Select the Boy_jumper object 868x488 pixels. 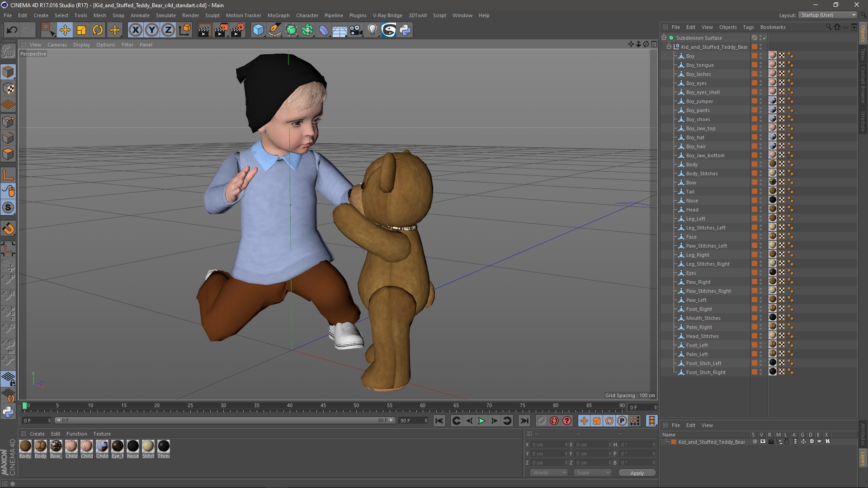pos(699,101)
